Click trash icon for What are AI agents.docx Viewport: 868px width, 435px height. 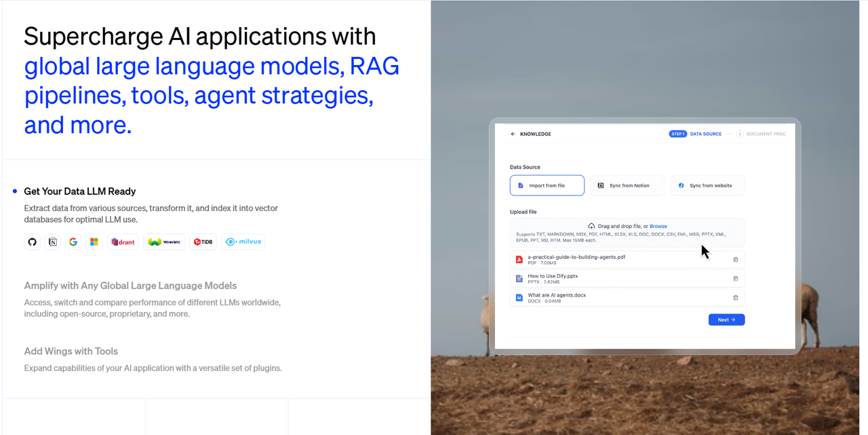click(x=736, y=298)
